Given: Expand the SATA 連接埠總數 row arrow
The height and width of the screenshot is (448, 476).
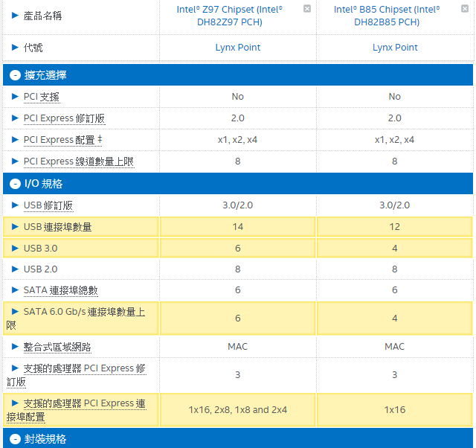Looking at the screenshot, I should coord(15,289).
